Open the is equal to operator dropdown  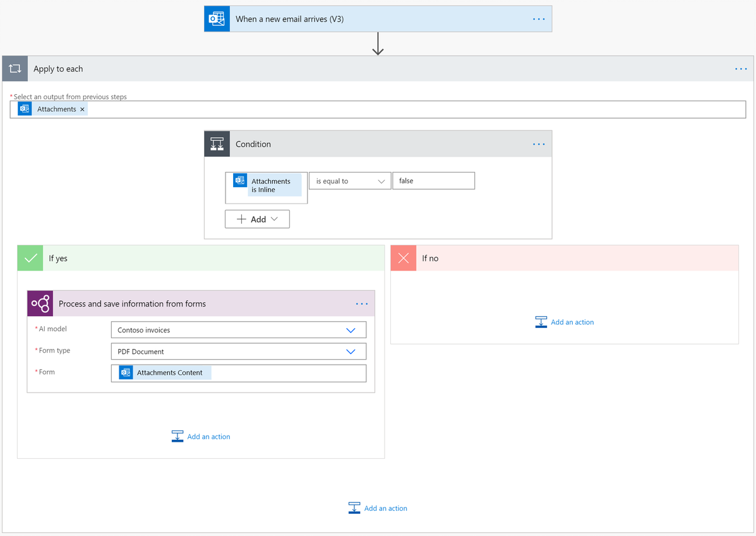pyautogui.click(x=349, y=180)
